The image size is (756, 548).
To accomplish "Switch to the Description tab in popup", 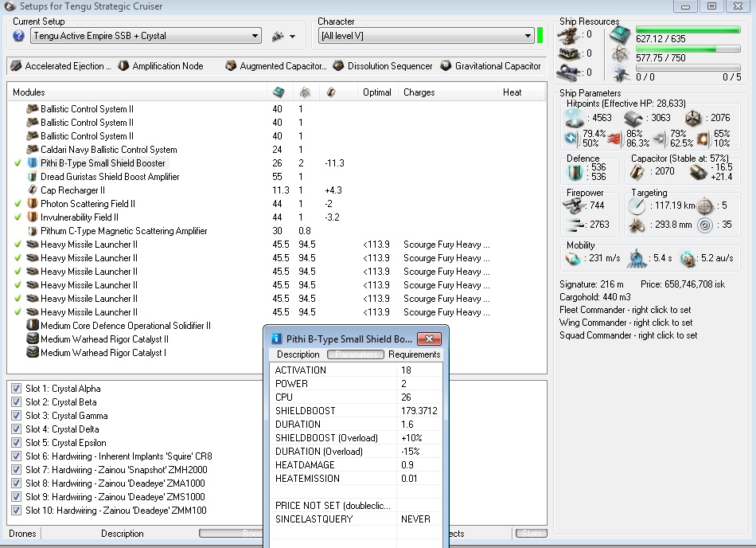I will (x=298, y=354).
